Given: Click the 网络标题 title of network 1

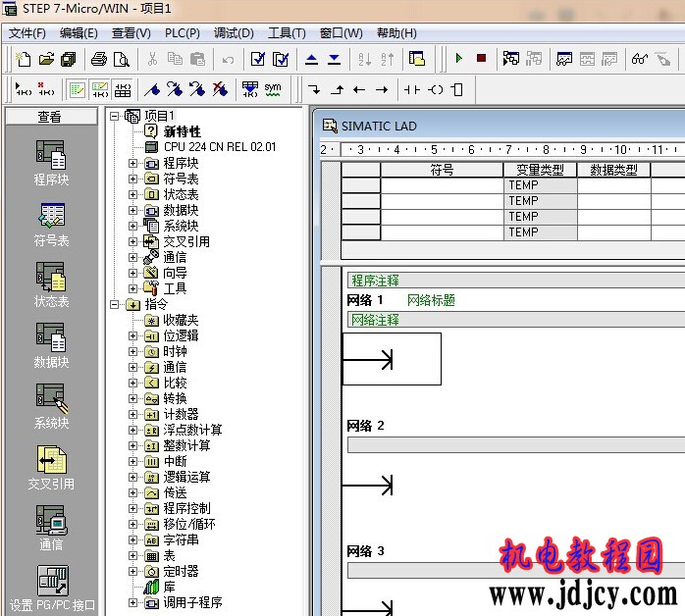Looking at the screenshot, I should tap(431, 300).
